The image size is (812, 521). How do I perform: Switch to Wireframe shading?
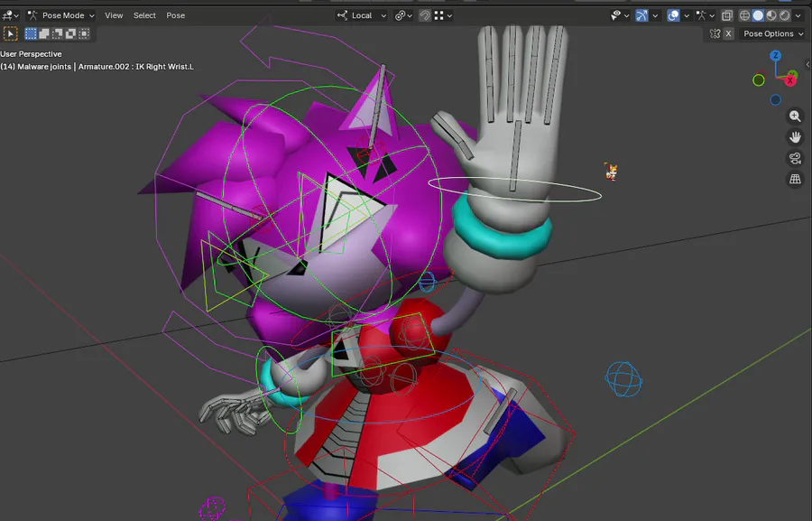pyautogui.click(x=744, y=15)
